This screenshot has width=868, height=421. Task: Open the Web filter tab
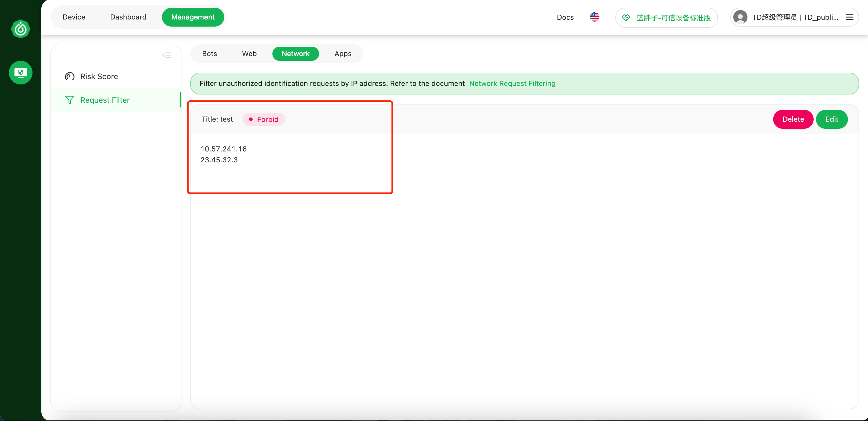(249, 54)
